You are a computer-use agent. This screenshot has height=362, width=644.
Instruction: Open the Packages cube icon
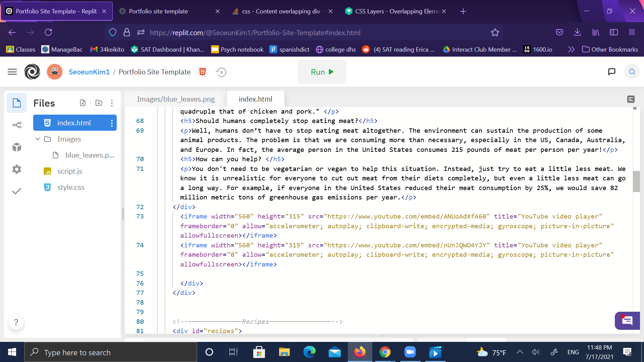pyautogui.click(x=17, y=147)
